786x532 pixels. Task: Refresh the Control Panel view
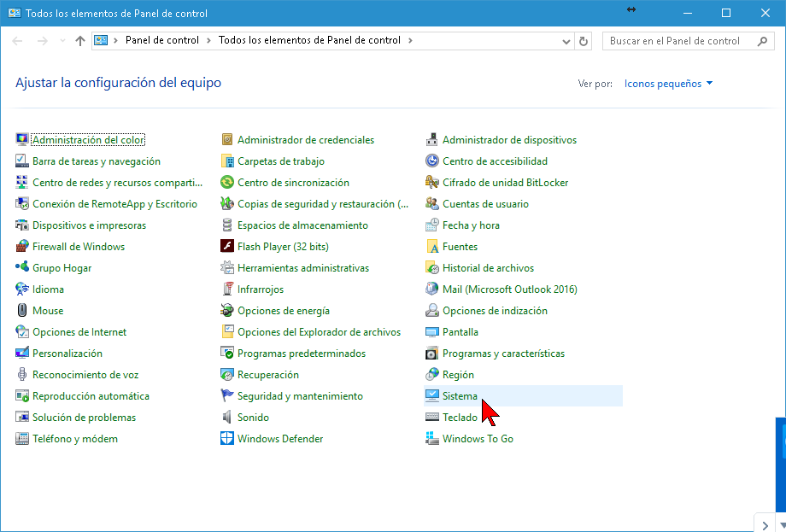coord(584,41)
